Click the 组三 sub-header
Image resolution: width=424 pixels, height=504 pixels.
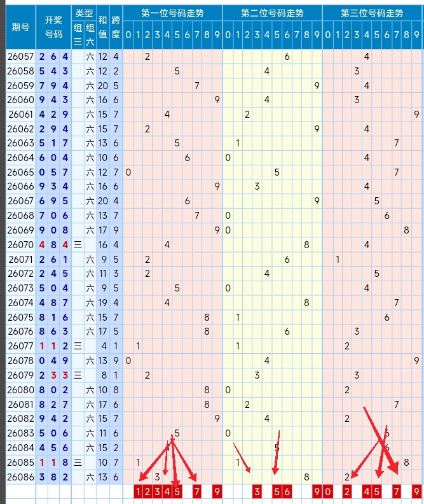[x=78, y=35]
